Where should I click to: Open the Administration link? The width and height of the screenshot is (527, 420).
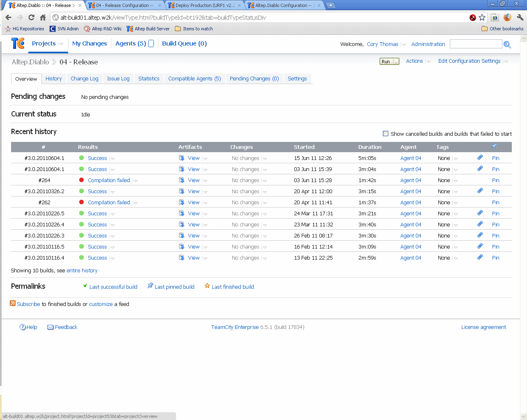[428, 44]
